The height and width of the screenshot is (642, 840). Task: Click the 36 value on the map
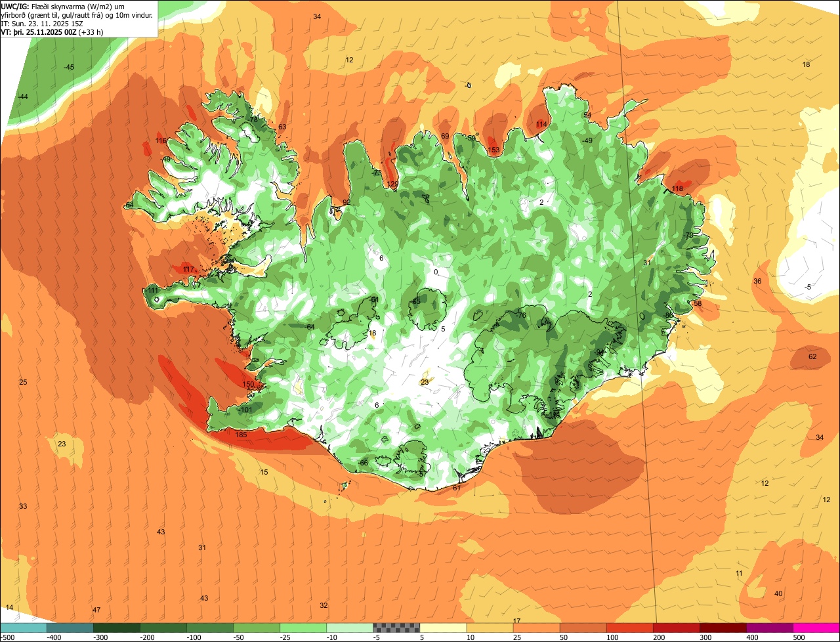click(757, 281)
